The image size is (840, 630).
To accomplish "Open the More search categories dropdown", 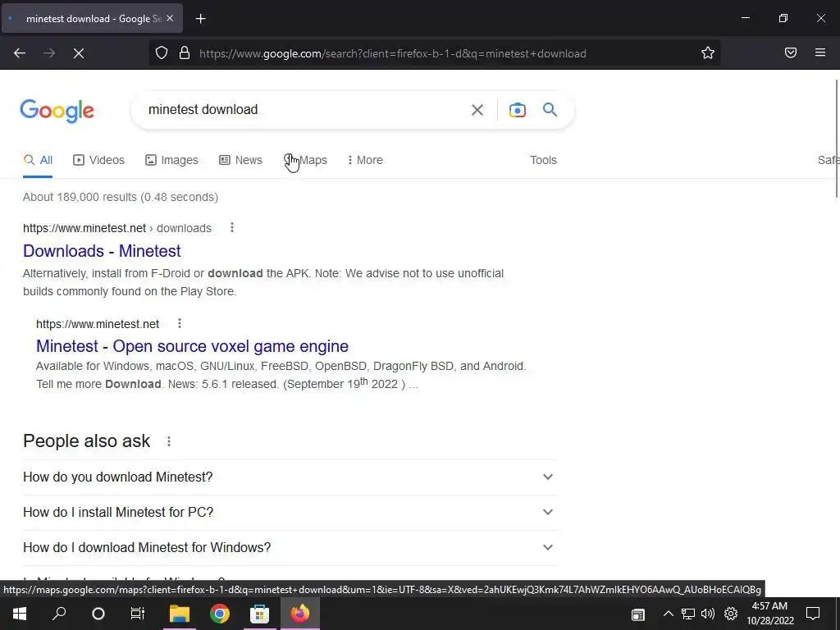I will coord(365,160).
